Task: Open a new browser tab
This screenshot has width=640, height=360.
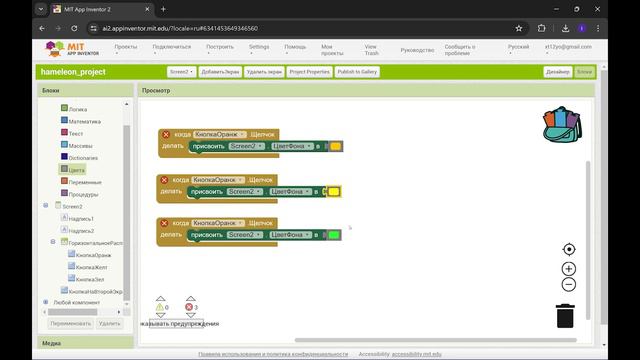Action: [x=163, y=9]
